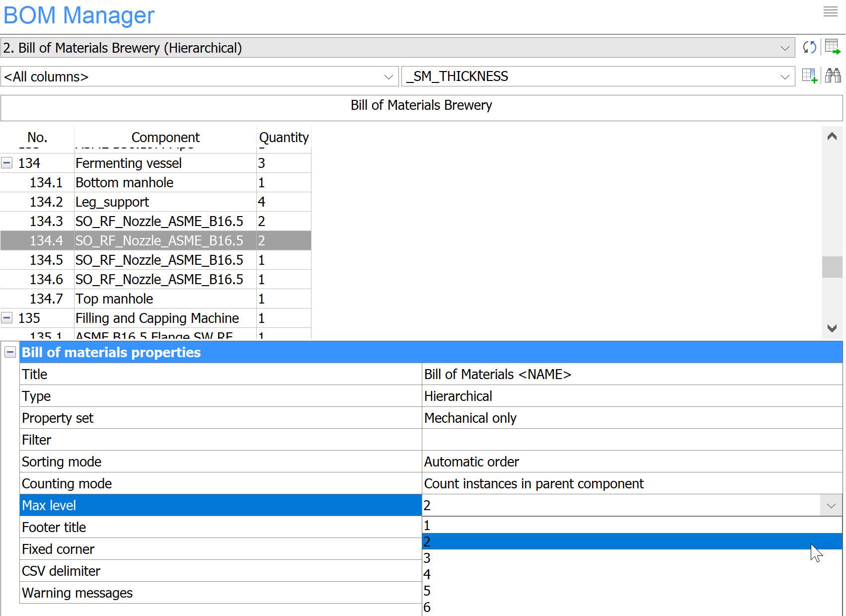Collapse the Fermenting vessel row 134
This screenshot has width=846, height=616.
coord(7,163)
